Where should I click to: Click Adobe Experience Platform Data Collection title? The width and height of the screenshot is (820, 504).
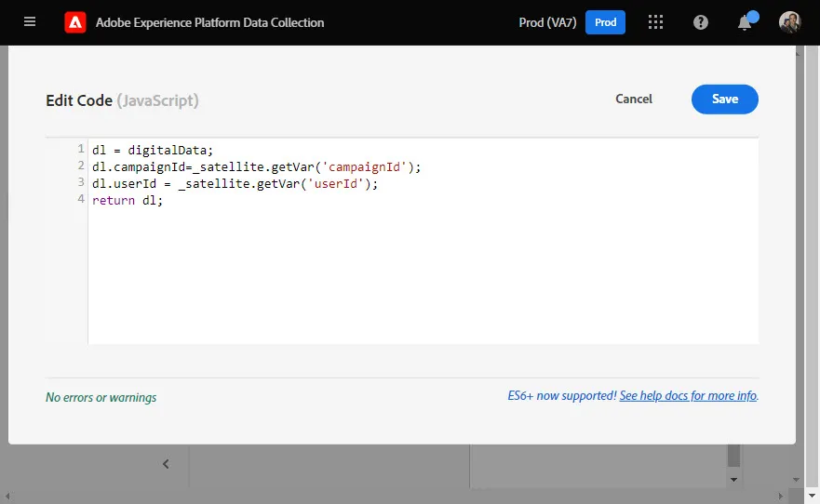click(209, 22)
